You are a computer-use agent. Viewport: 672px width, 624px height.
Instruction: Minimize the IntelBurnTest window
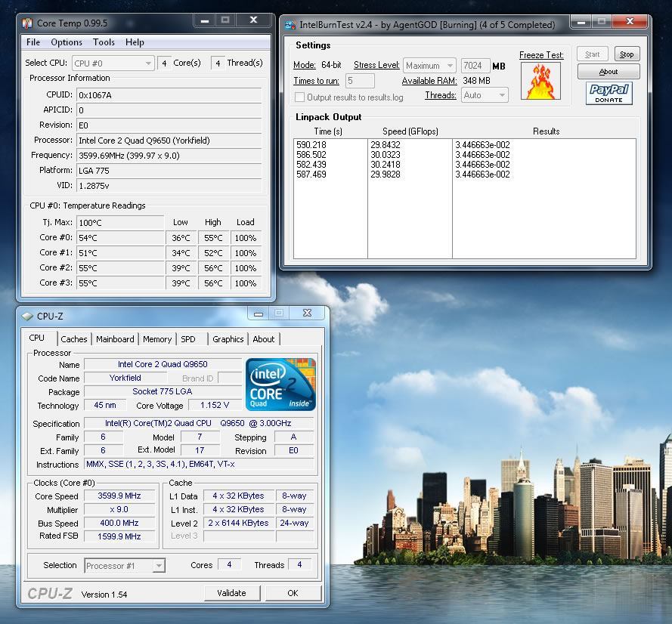(581, 22)
